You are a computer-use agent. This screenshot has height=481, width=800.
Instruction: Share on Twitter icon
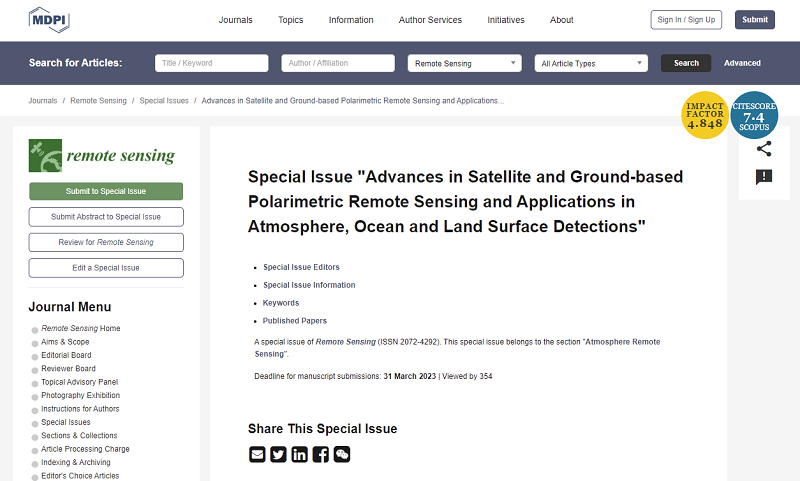click(279, 454)
